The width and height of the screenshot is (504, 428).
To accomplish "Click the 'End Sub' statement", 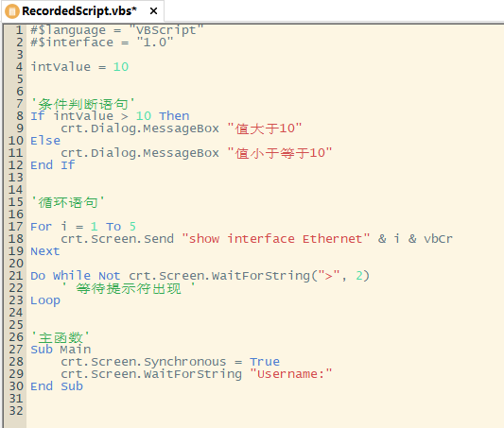I will point(57,386).
